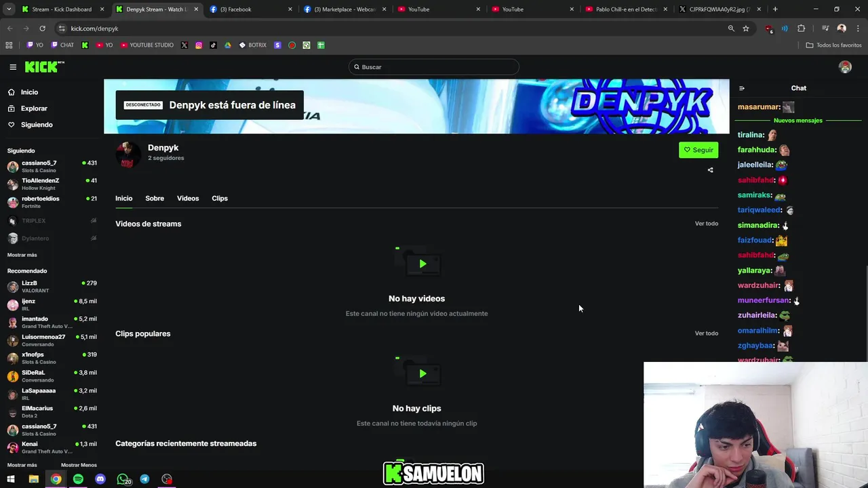Viewport: 868px width, 488px height.
Task: Open the YOUTUBE STUDIO bookmark
Action: (147, 45)
